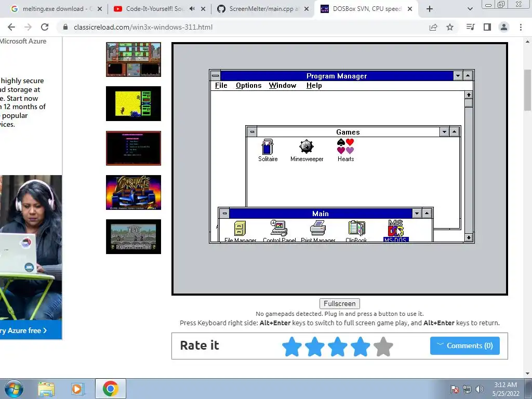Reload the current page
This screenshot has width=532, height=399.
click(45, 27)
